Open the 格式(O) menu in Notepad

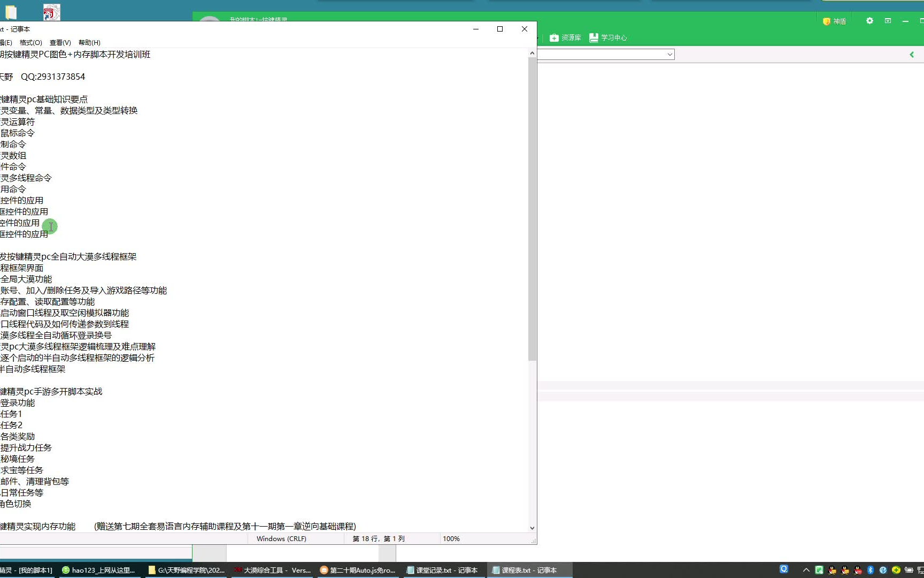(30, 43)
